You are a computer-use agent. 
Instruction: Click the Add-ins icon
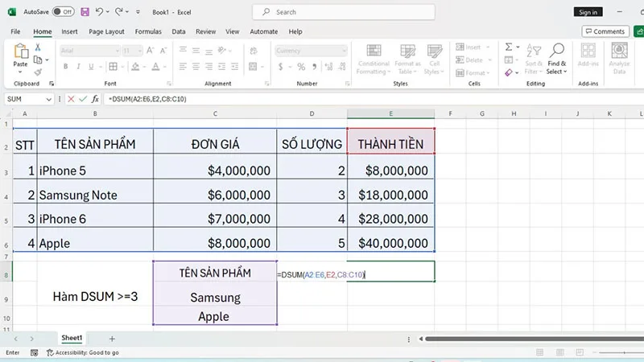(588, 51)
